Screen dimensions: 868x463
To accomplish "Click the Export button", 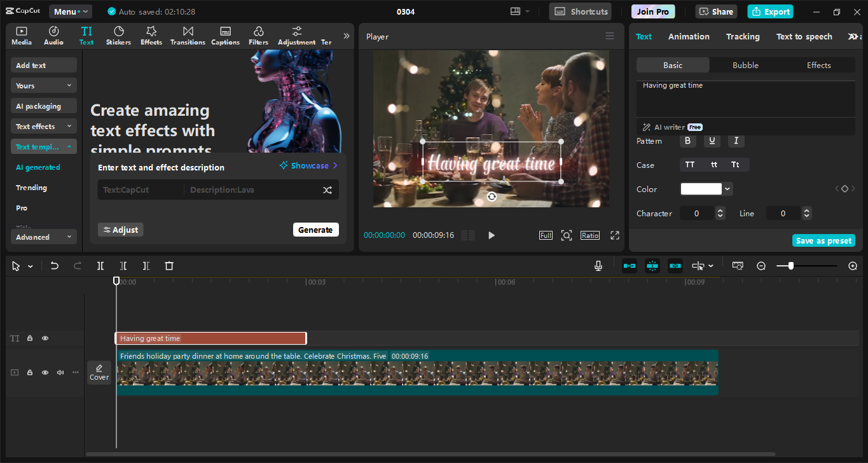I will tap(771, 11).
